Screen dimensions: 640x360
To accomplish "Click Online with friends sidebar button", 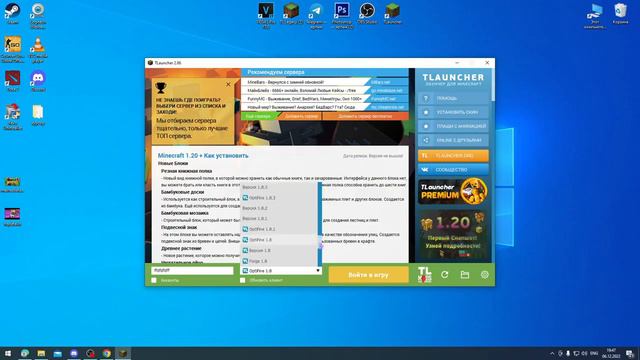I will tap(453, 140).
